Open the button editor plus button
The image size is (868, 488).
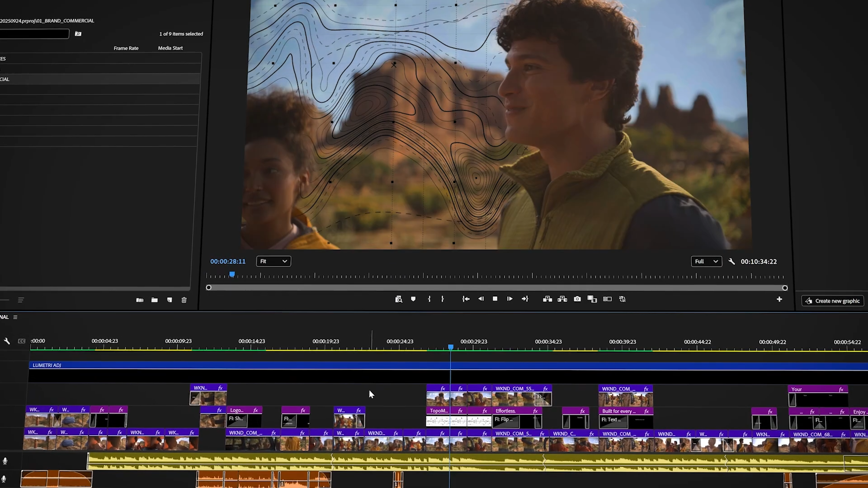(779, 299)
